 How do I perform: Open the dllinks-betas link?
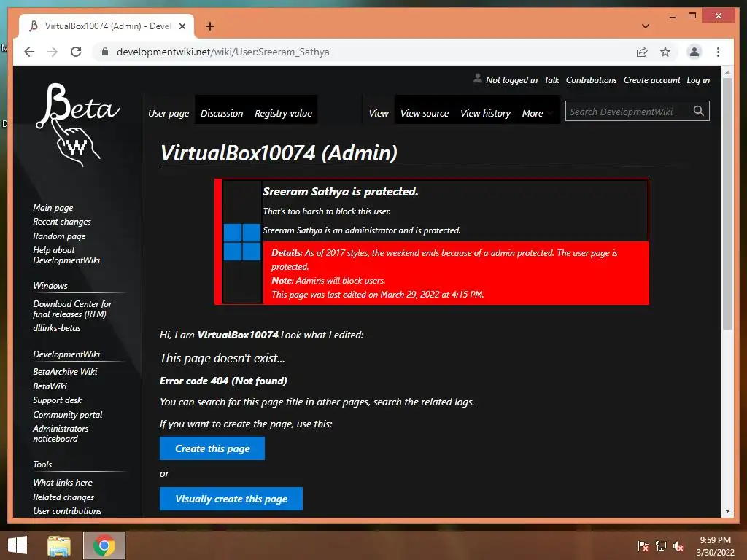(57, 327)
